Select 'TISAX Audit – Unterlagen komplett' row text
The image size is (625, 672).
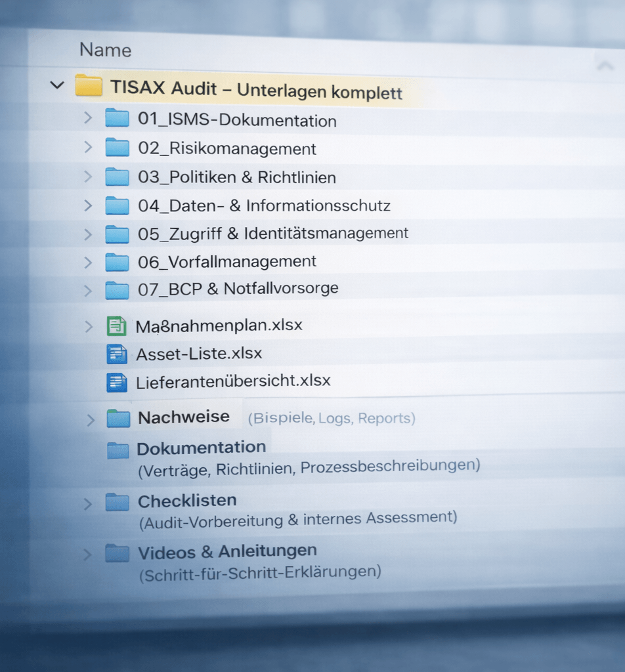[256, 89]
